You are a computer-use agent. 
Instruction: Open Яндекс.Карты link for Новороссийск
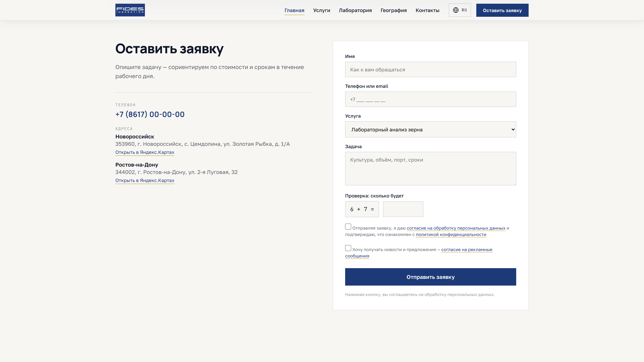coord(145,152)
